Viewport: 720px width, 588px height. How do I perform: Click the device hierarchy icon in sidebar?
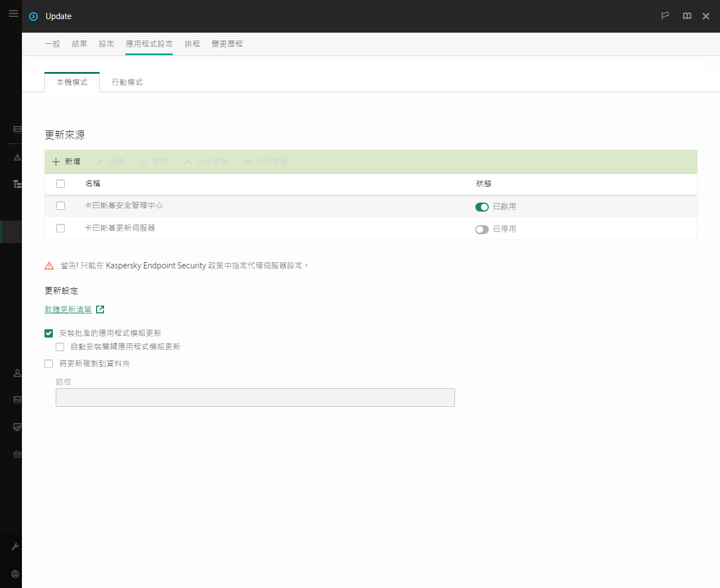click(x=17, y=184)
